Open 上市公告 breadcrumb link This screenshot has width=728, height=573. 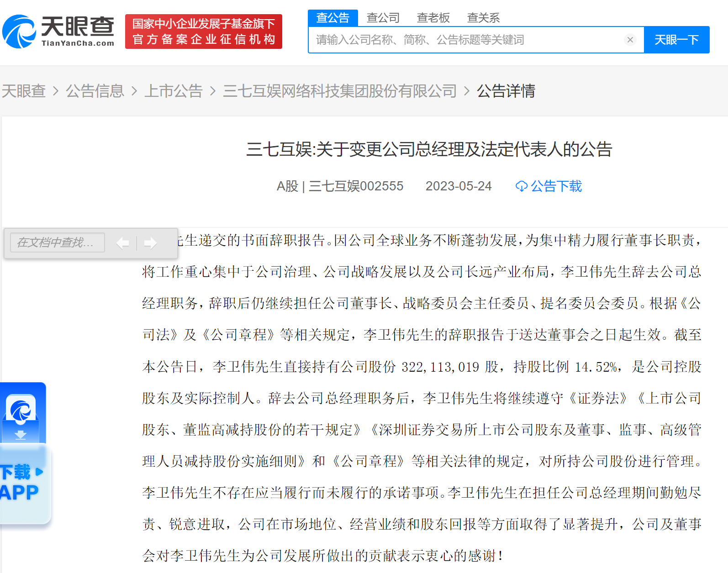(174, 91)
